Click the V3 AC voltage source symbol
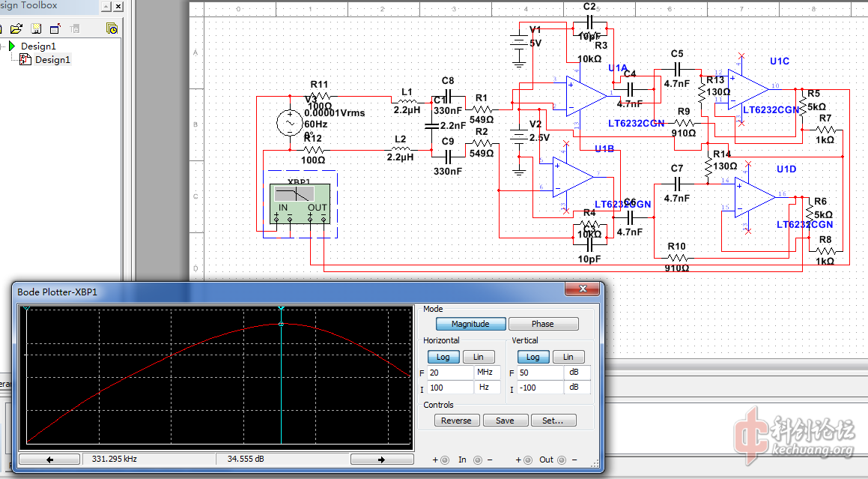The height and width of the screenshot is (479, 868). 290,122
